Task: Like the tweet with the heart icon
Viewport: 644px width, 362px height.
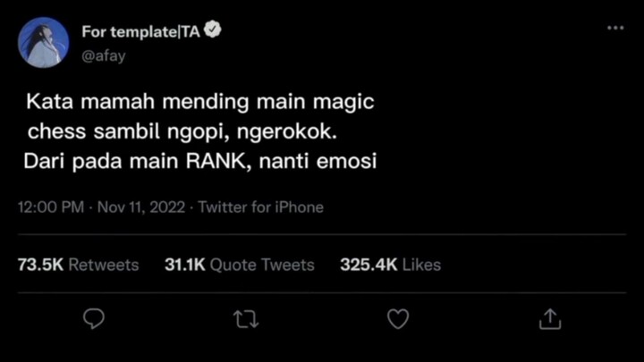Action: point(397,318)
